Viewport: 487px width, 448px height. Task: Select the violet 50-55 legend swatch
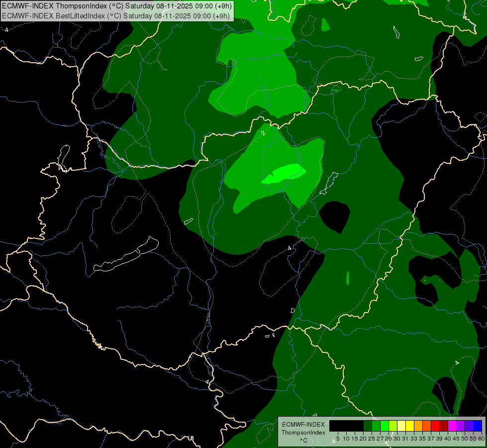(469, 426)
